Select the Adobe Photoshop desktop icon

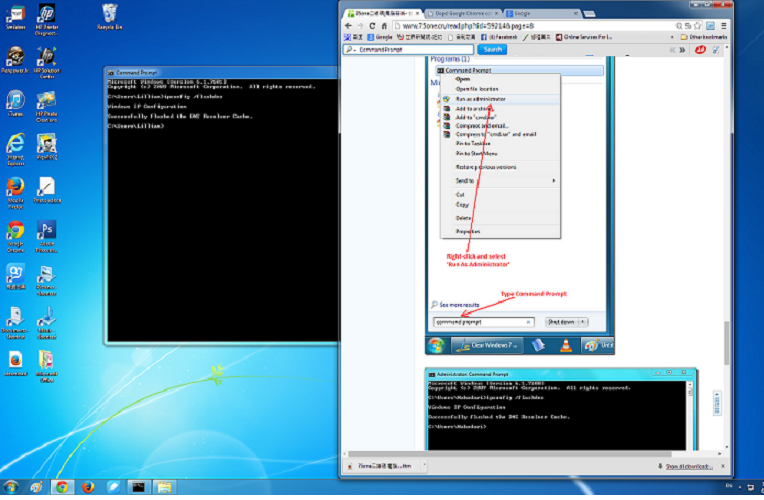pos(47,236)
